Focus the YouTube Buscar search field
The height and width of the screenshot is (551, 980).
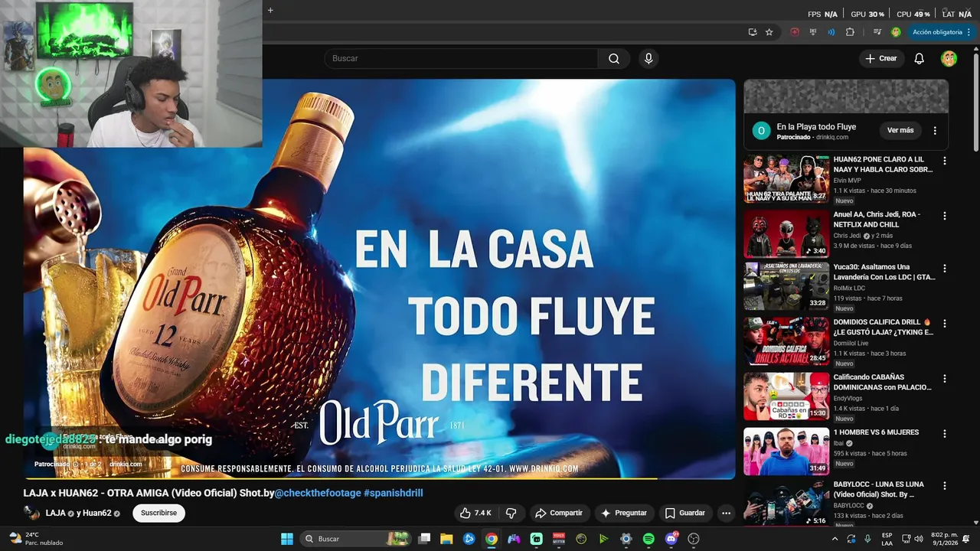click(461, 58)
